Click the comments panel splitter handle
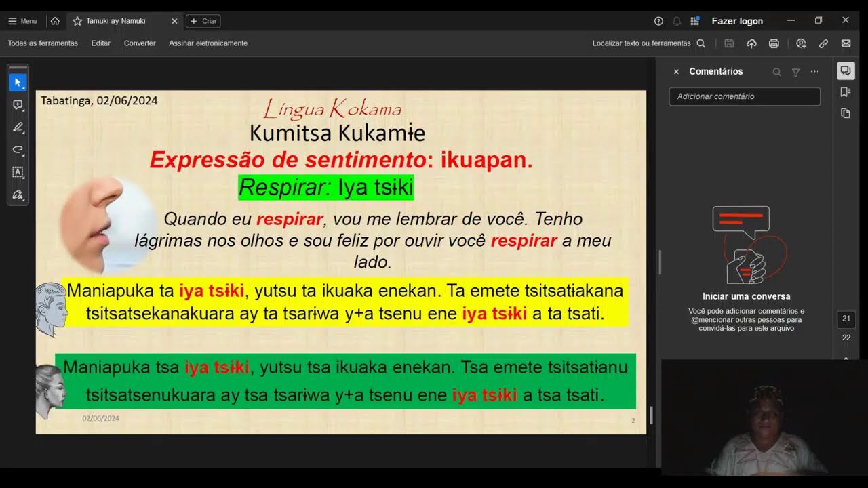The width and height of the screenshot is (868, 488). point(660,262)
